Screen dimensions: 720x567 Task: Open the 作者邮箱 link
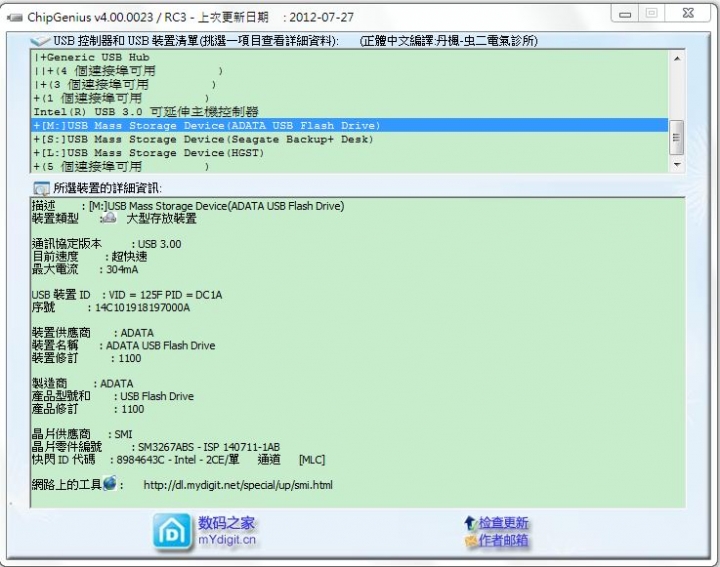(x=503, y=540)
